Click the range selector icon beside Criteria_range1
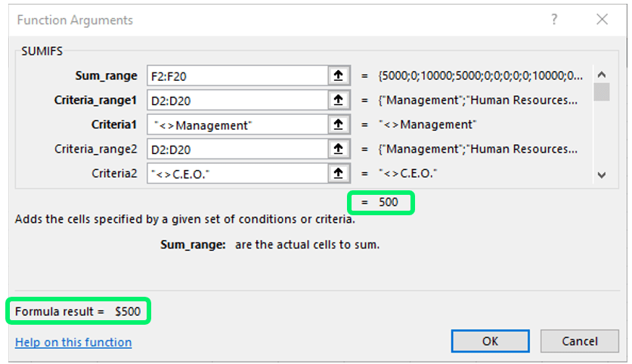 point(337,100)
